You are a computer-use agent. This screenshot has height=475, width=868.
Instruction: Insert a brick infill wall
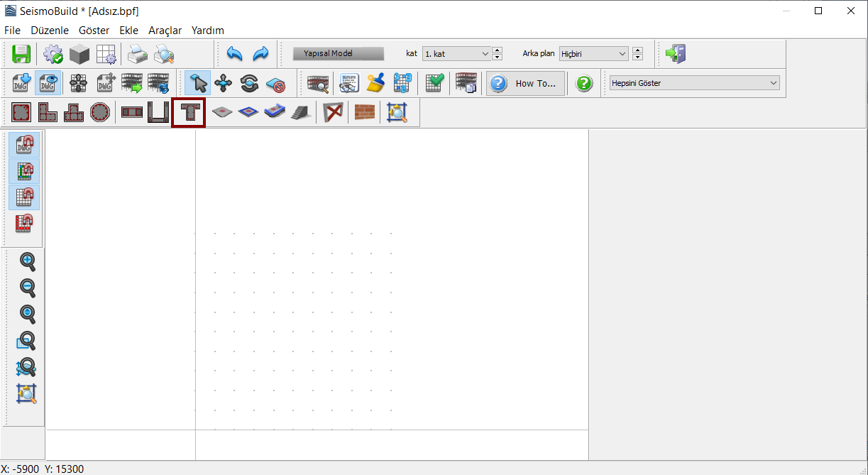tap(364, 112)
